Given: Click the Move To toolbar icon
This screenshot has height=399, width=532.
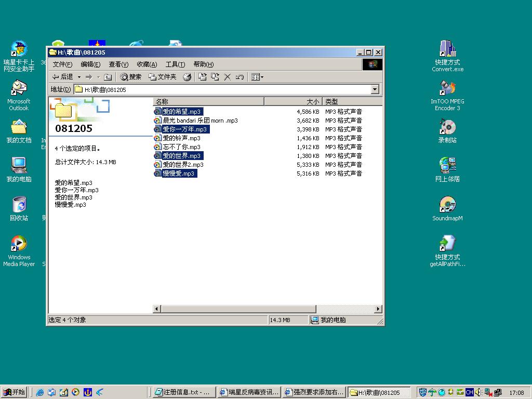Looking at the screenshot, I should pyautogui.click(x=203, y=77).
